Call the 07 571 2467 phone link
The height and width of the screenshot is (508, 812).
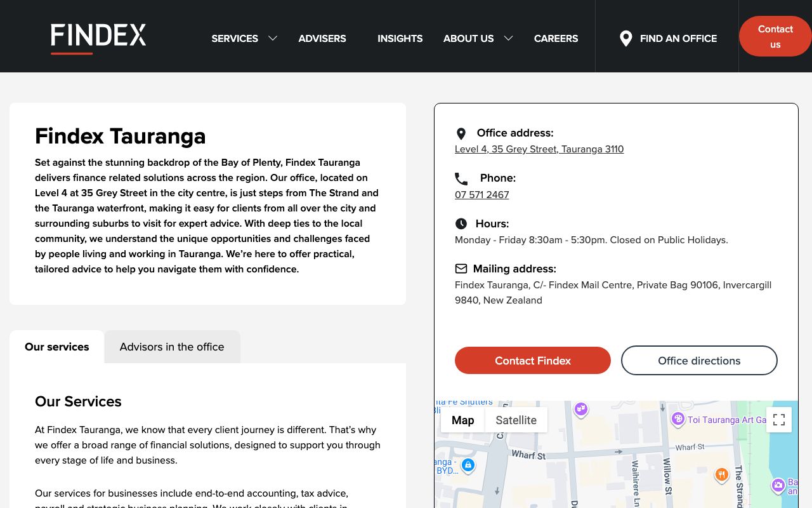(x=482, y=195)
